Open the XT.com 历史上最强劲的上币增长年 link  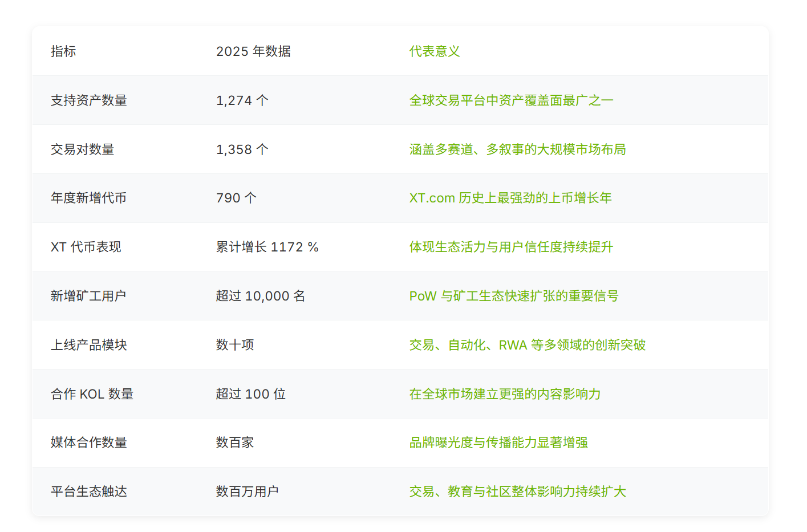[x=510, y=198]
